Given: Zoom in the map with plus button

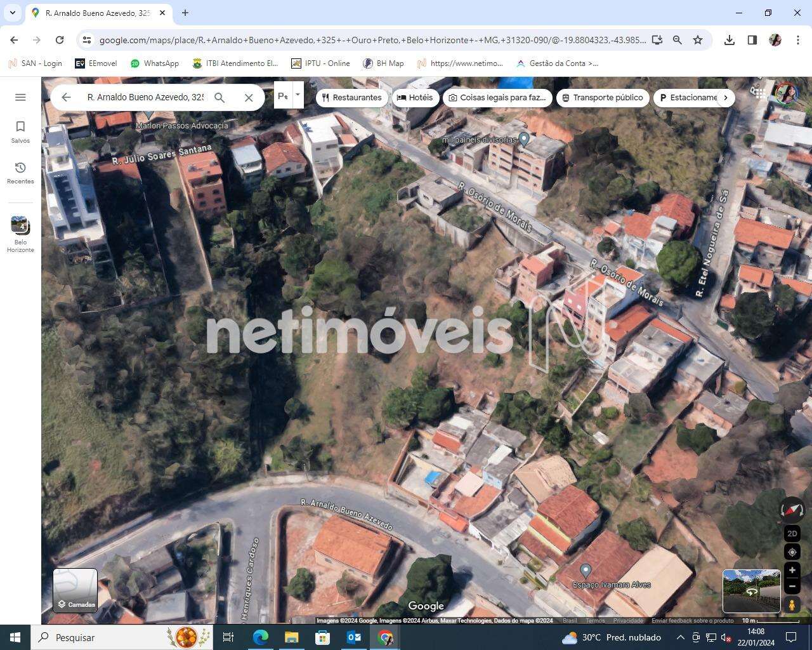Looking at the screenshot, I should click(x=792, y=570).
